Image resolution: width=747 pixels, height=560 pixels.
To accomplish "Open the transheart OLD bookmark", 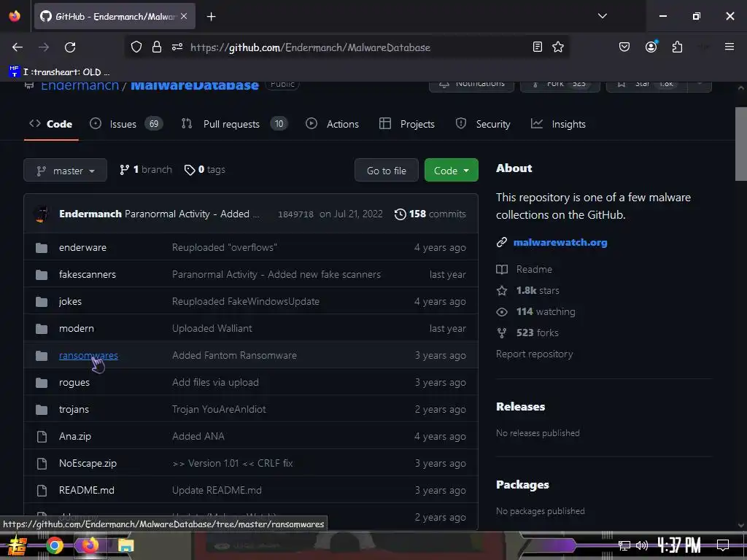I will pos(60,72).
